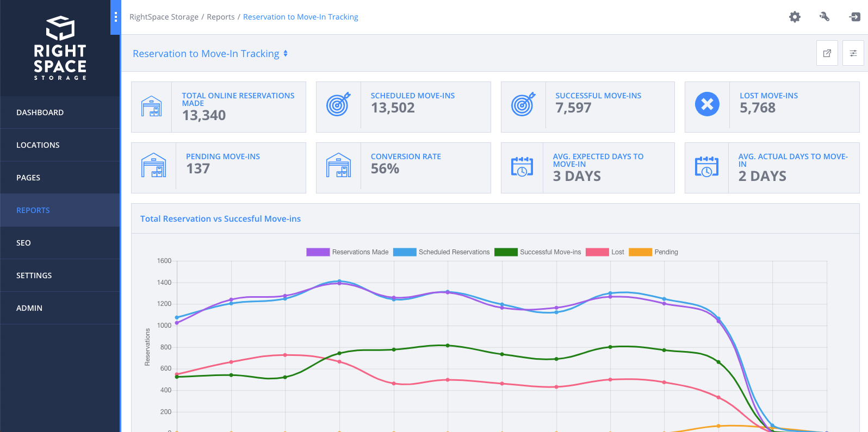868x432 pixels.
Task: Click the Lost Move-Ins X icon
Action: [707, 104]
